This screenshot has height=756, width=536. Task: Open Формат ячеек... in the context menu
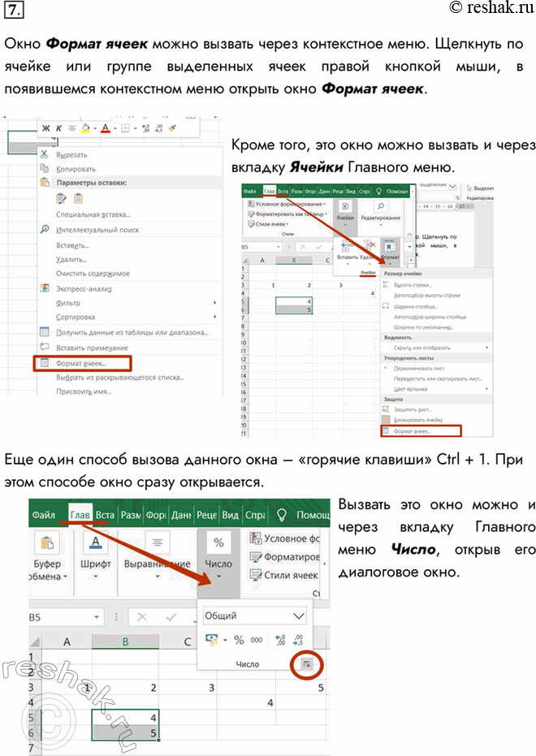82,364
